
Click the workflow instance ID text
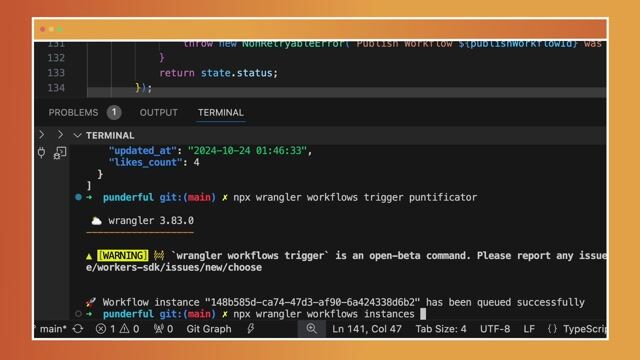click(312, 302)
